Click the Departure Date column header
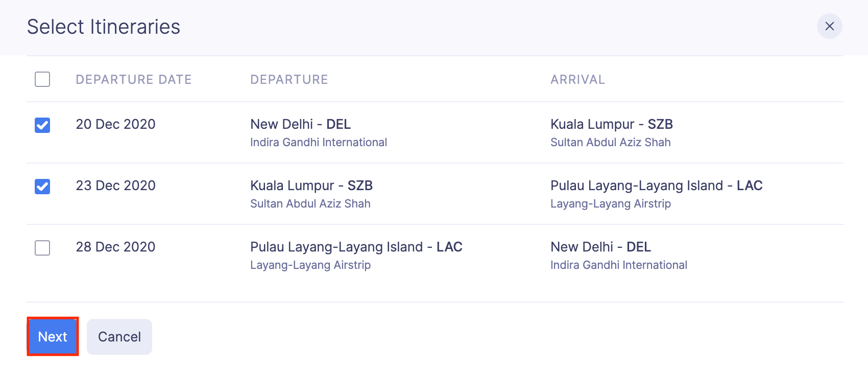The image size is (868, 366). [134, 79]
